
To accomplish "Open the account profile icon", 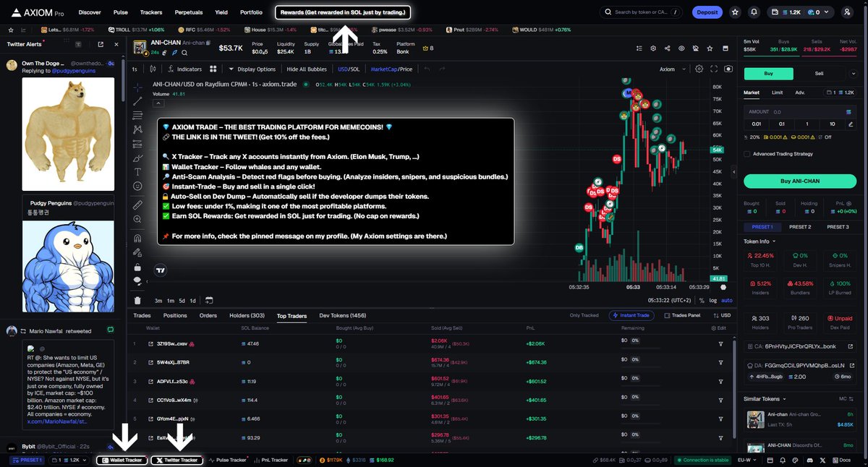I will [x=847, y=12].
